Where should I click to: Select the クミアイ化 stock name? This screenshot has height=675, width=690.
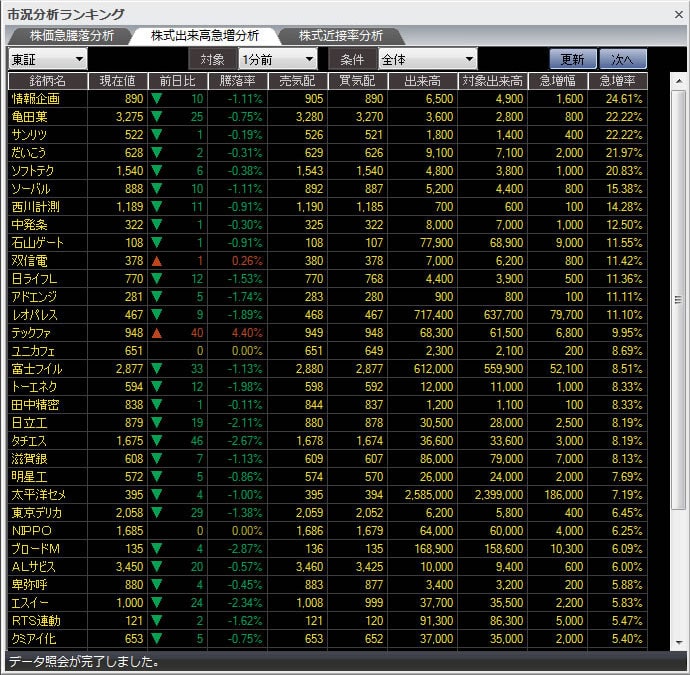(34, 639)
